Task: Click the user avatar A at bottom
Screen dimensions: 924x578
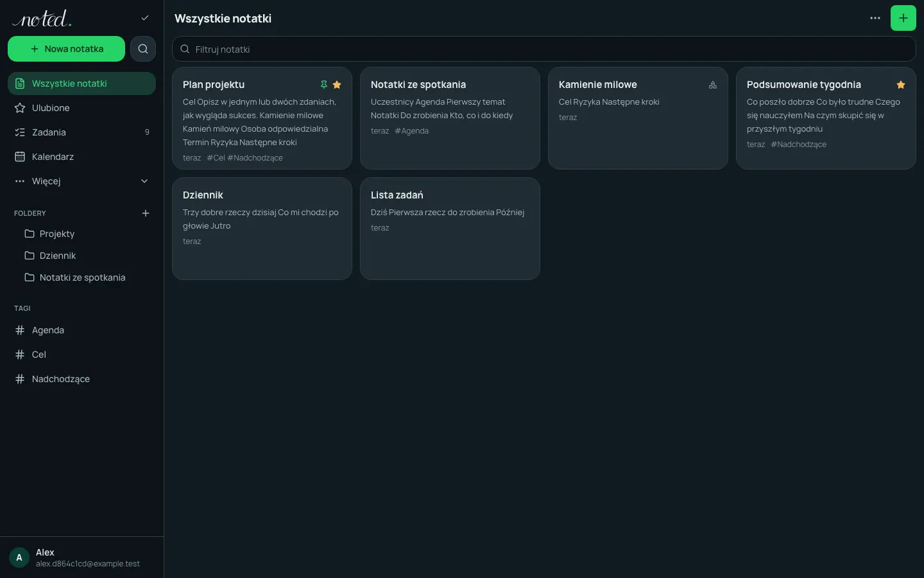Action: [x=19, y=557]
